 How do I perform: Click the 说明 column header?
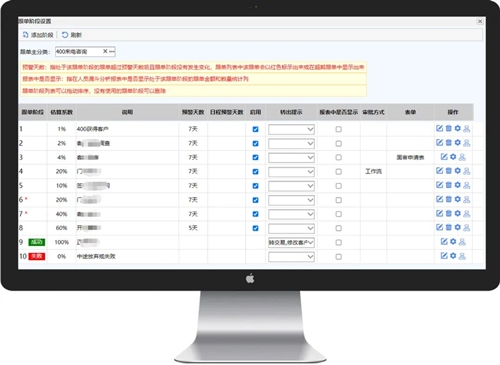[127, 112]
